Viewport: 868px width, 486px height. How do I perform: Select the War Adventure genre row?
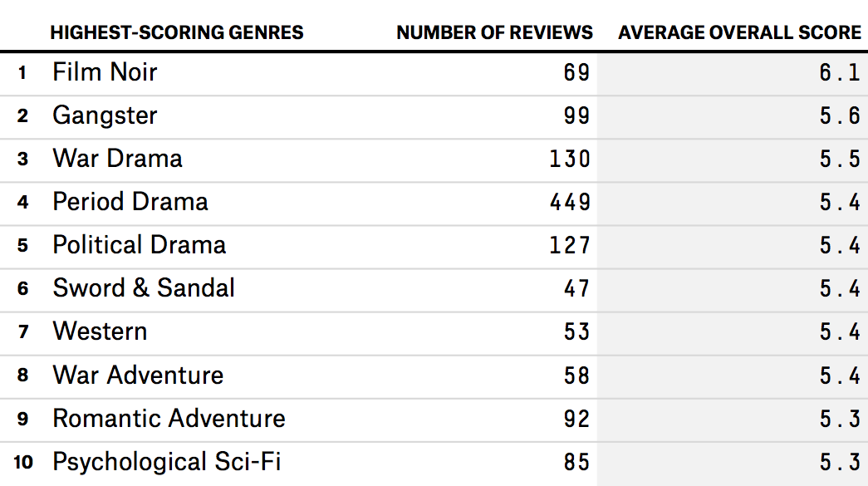[138, 375]
